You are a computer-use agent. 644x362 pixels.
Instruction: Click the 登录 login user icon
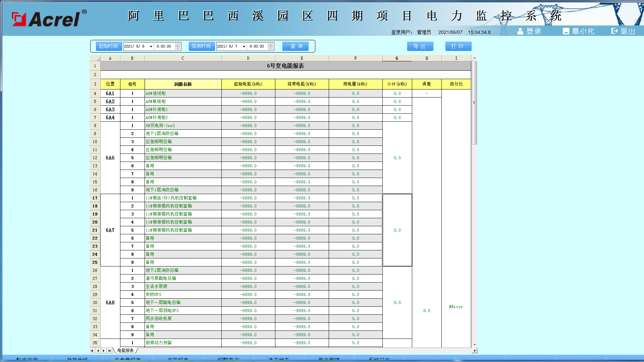pos(520,31)
